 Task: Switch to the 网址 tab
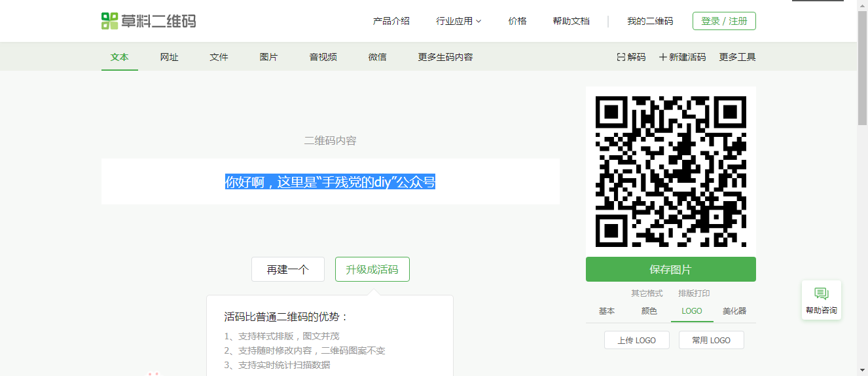169,57
